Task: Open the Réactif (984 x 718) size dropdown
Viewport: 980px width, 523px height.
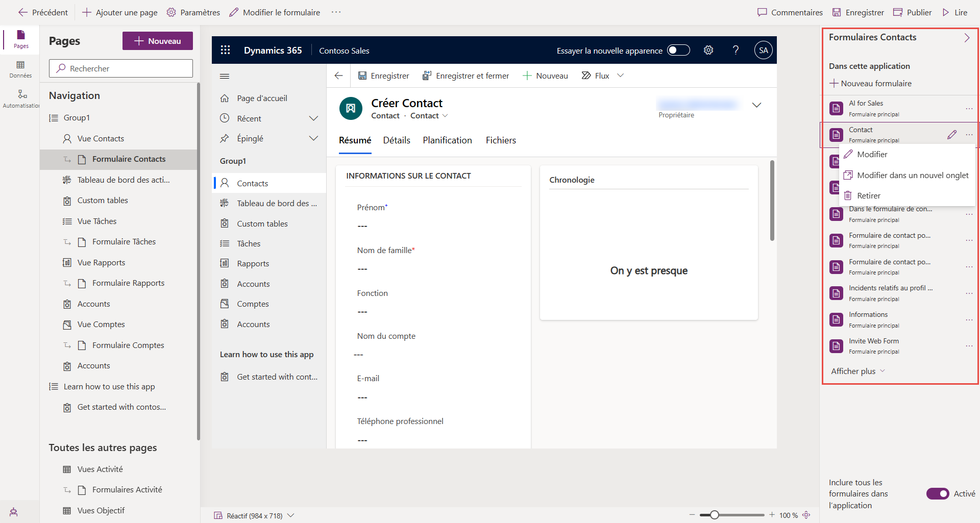Action: (291, 515)
